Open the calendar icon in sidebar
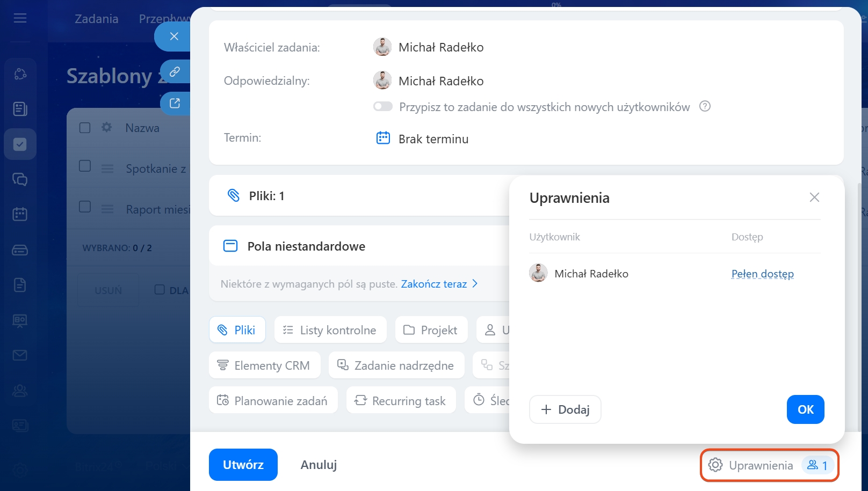Image resolution: width=868 pixels, height=491 pixels. tap(20, 214)
